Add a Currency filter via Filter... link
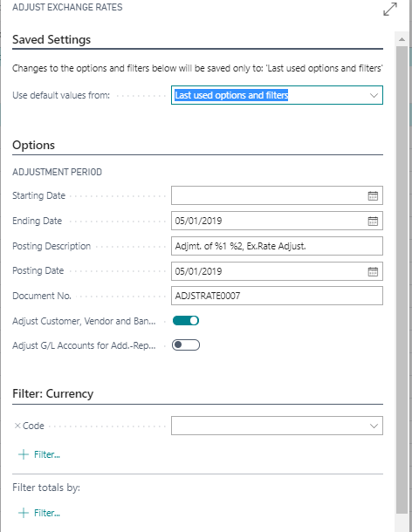 pyautogui.click(x=47, y=454)
